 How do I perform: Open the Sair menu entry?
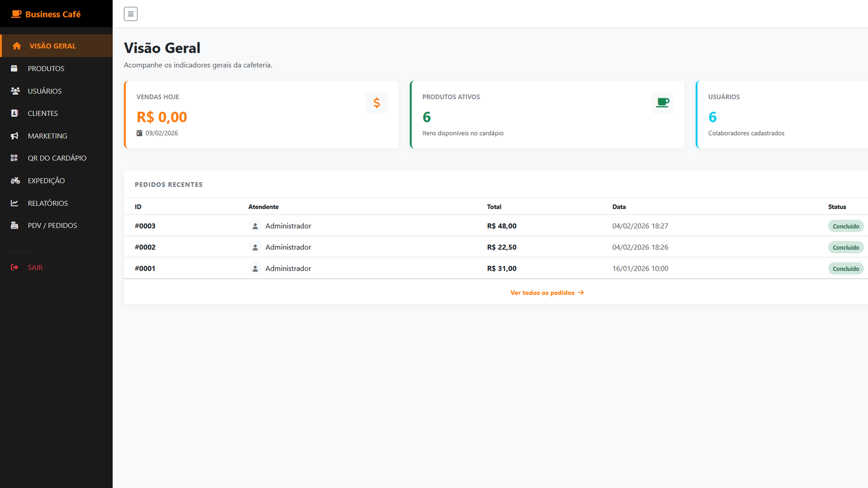35,267
